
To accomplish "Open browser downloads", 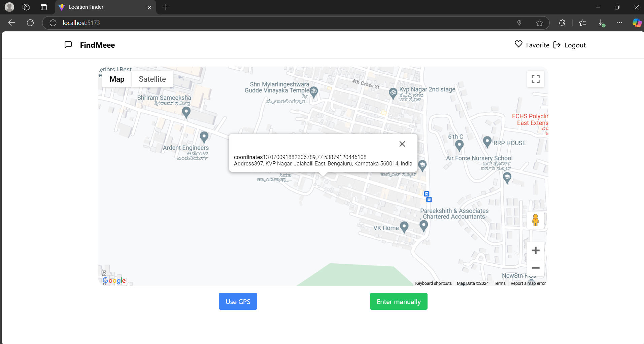I will 601,23.
